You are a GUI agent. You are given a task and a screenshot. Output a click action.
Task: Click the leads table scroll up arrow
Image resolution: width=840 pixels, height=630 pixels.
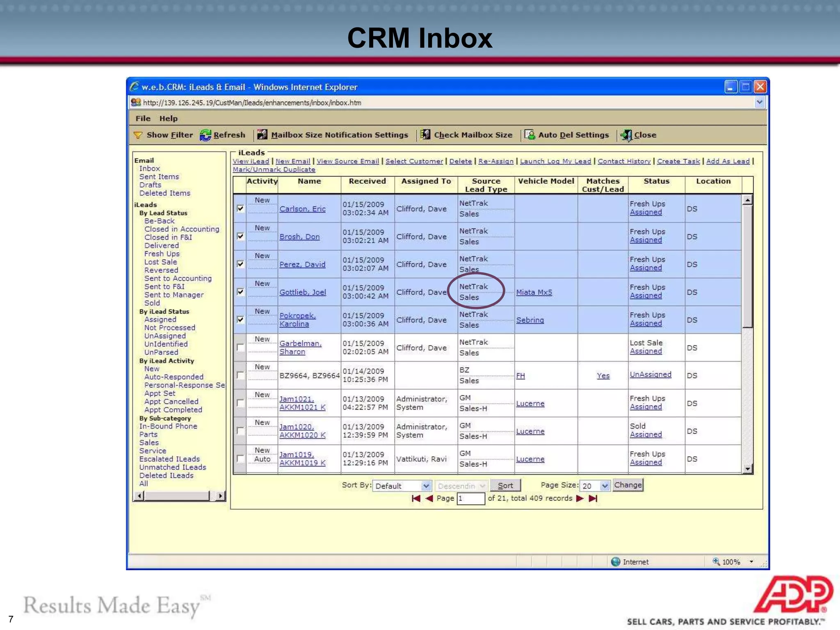[x=747, y=200]
